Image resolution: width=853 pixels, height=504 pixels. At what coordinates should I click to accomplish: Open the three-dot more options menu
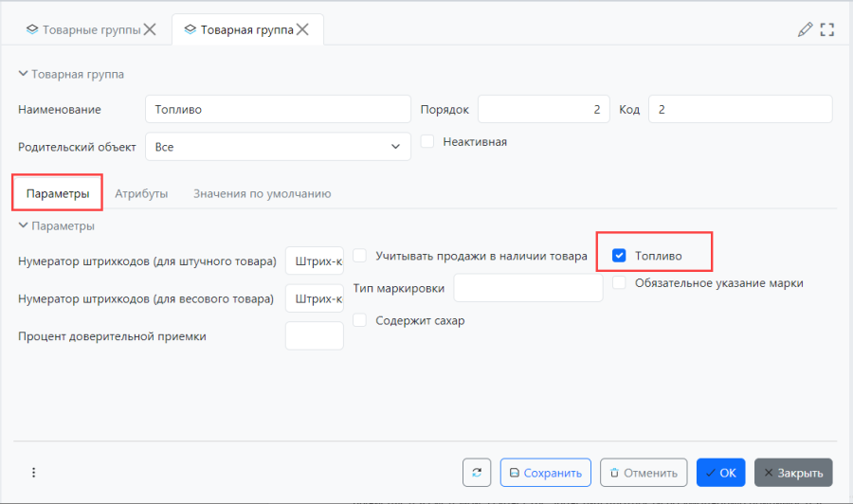click(x=33, y=473)
